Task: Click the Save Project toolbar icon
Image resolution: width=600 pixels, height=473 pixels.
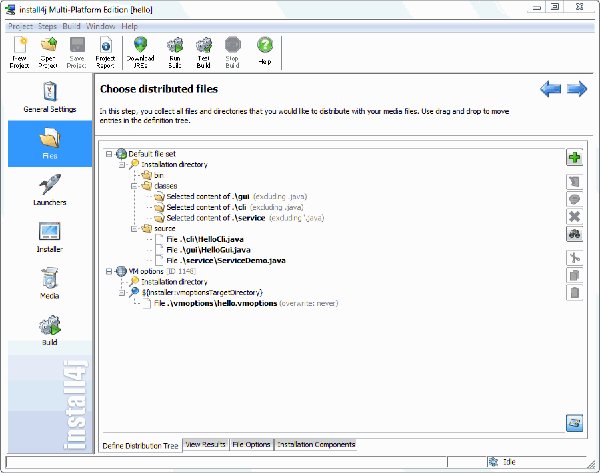Action: 77,53
